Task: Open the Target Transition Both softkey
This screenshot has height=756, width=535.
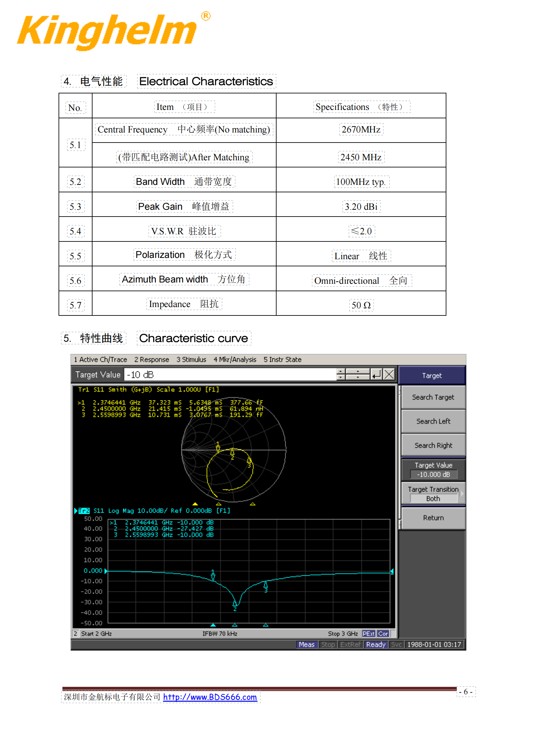Action: click(x=433, y=494)
